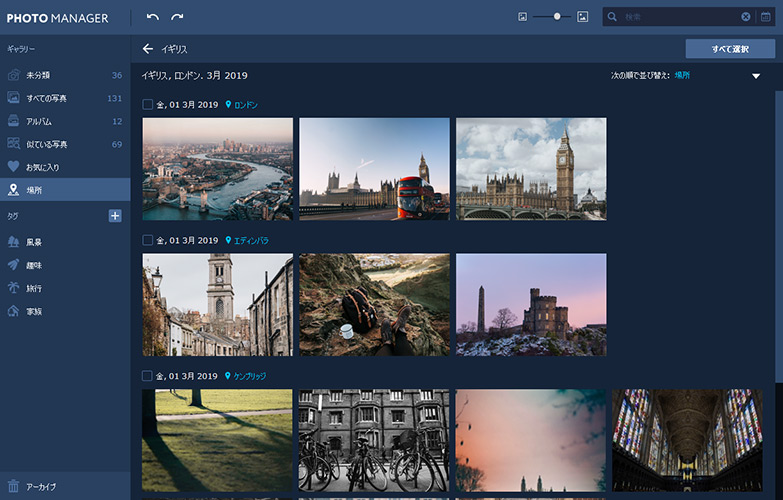Click the vertical scrollbar
Viewport: 783px width, 500px height.
click(779, 237)
